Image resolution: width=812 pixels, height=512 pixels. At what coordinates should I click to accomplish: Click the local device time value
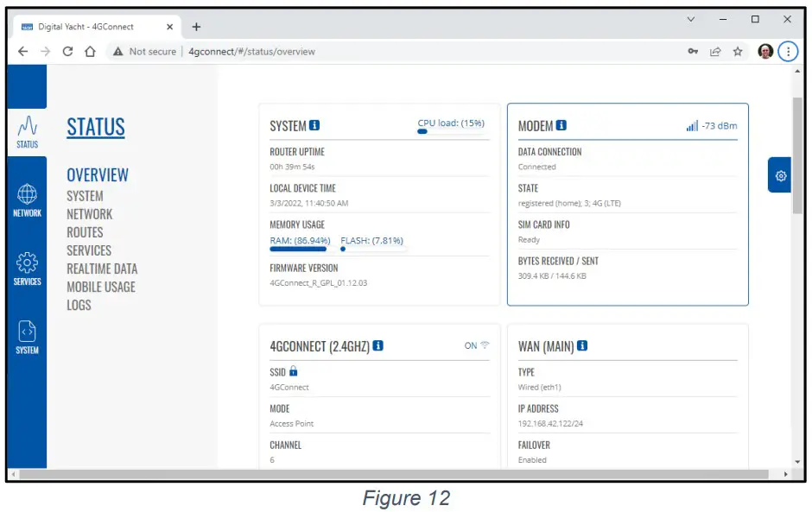(x=309, y=203)
